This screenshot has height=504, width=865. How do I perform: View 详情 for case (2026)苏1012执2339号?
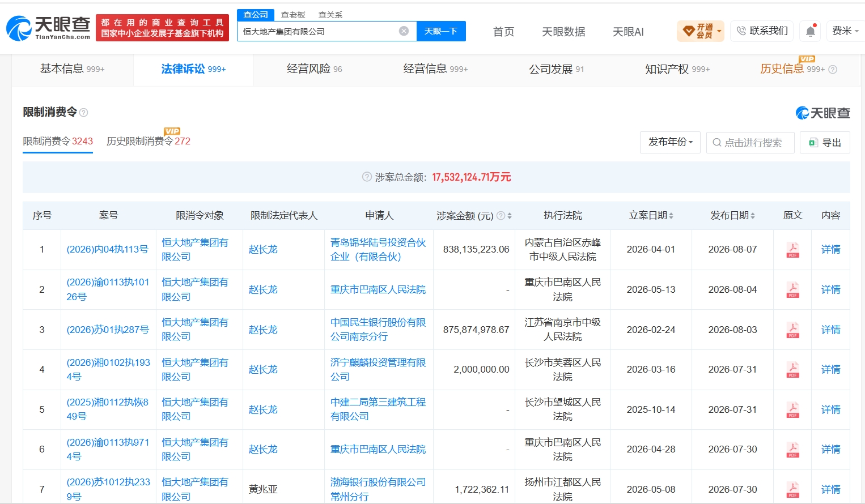pos(830,489)
